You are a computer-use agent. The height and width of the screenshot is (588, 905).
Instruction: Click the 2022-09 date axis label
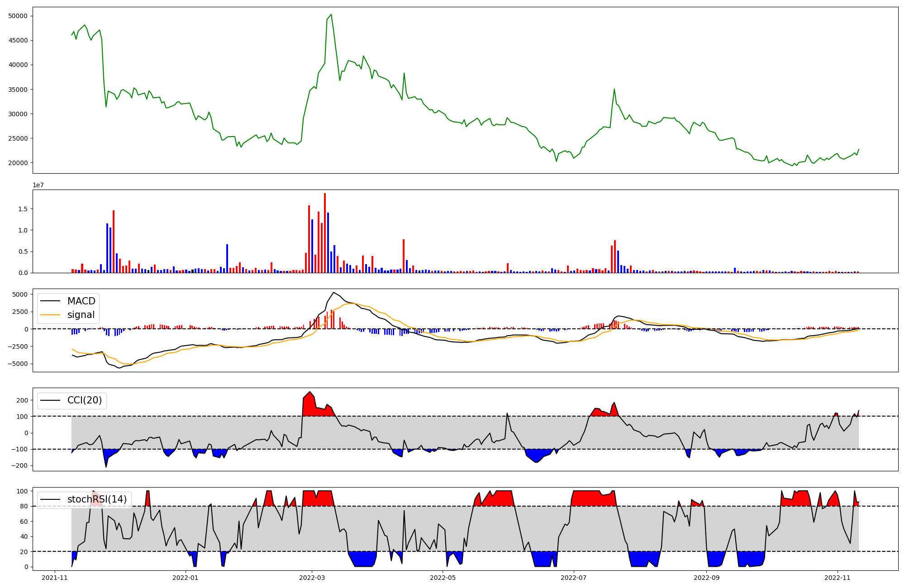coord(706,578)
